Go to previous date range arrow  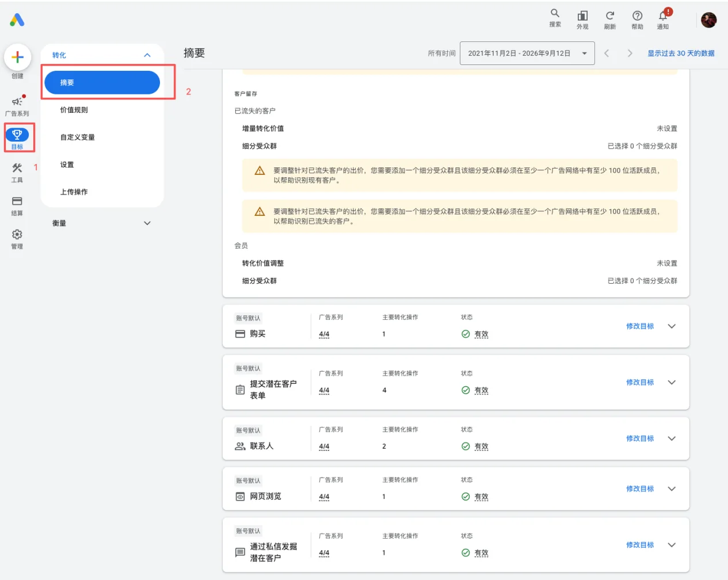(607, 53)
